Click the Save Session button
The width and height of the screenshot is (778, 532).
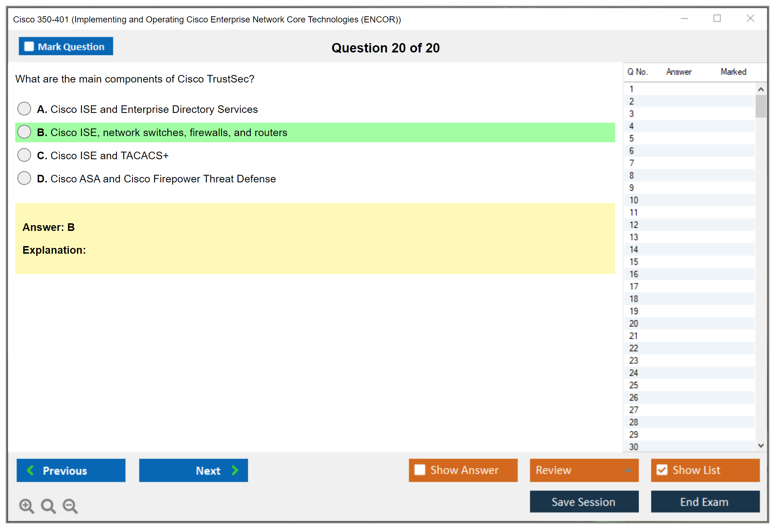[x=584, y=502]
